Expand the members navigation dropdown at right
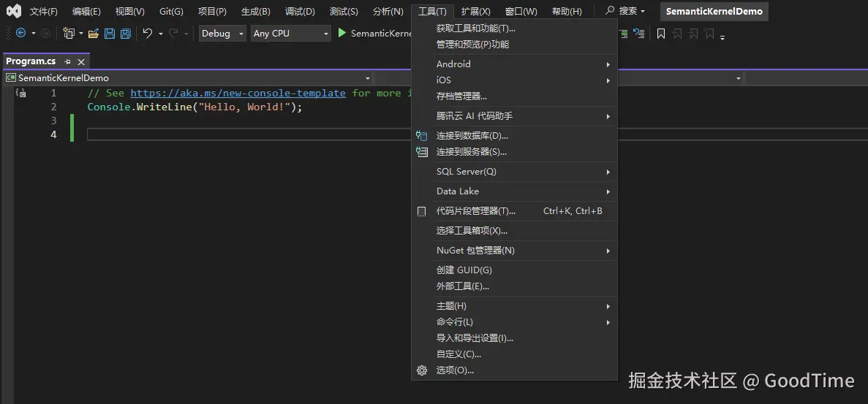The image size is (868, 404). pos(739,78)
